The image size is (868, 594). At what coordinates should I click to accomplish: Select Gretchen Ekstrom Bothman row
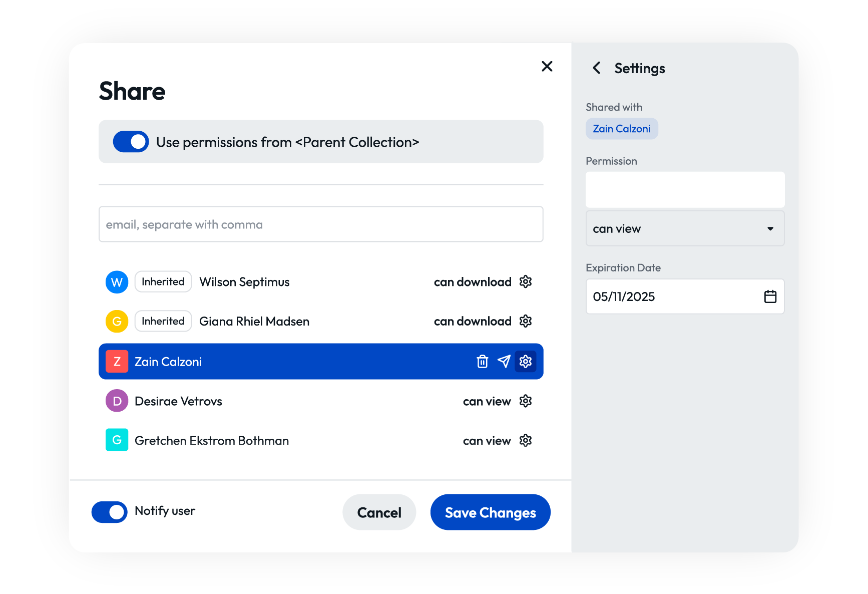tap(211, 441)
